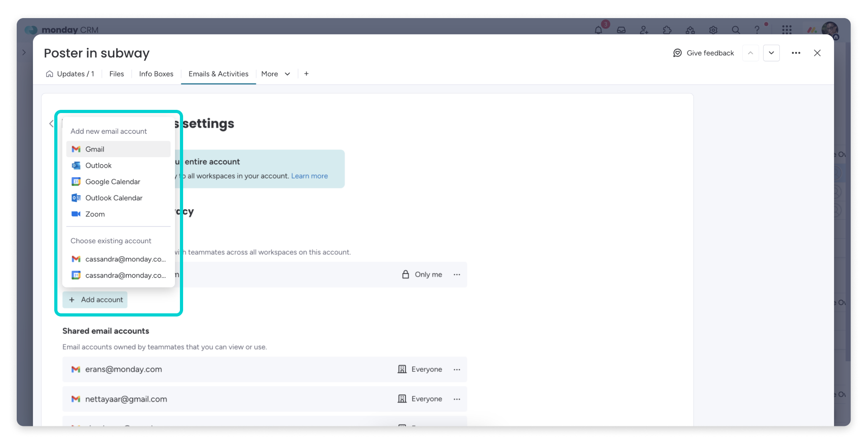Open the Info Boxes tab
This screenshot has height=444, width=868.
click(x=156, y=74)
